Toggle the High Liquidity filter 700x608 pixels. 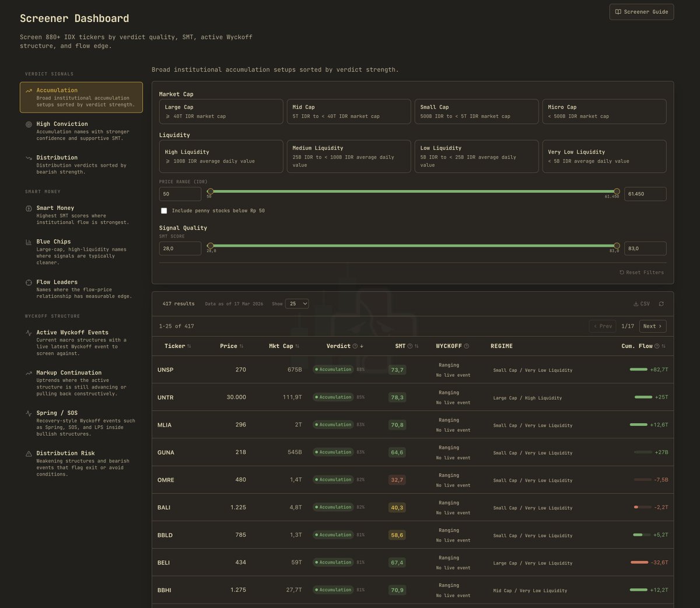click(x=221, y=156)
